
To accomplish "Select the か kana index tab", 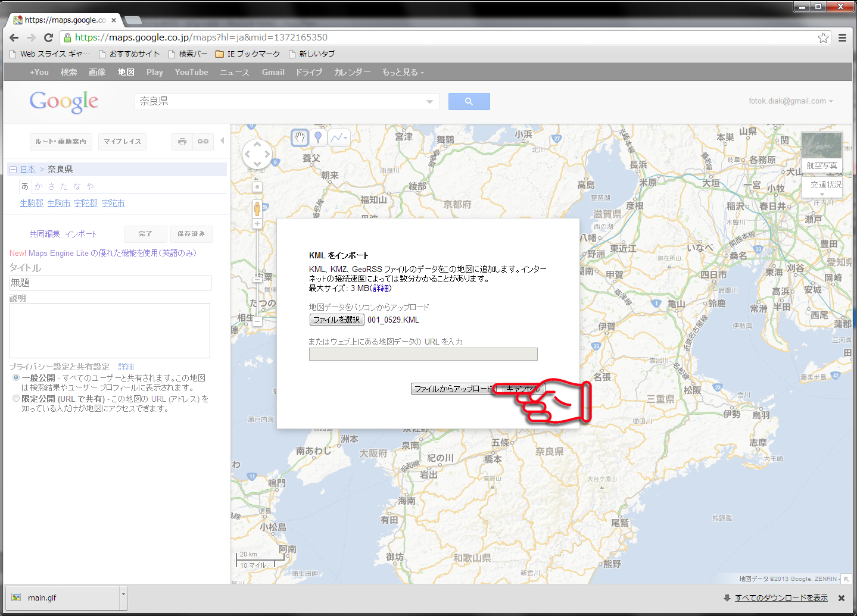I will coord(39,186).
